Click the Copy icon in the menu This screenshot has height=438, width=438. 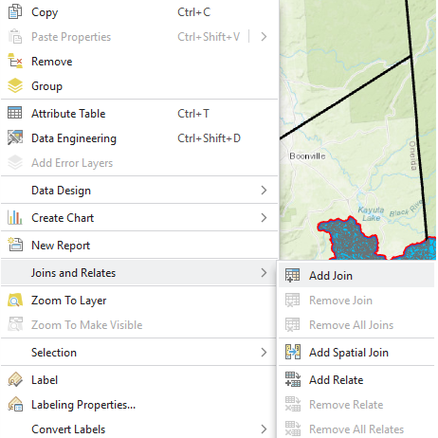(x=15, y=12)
